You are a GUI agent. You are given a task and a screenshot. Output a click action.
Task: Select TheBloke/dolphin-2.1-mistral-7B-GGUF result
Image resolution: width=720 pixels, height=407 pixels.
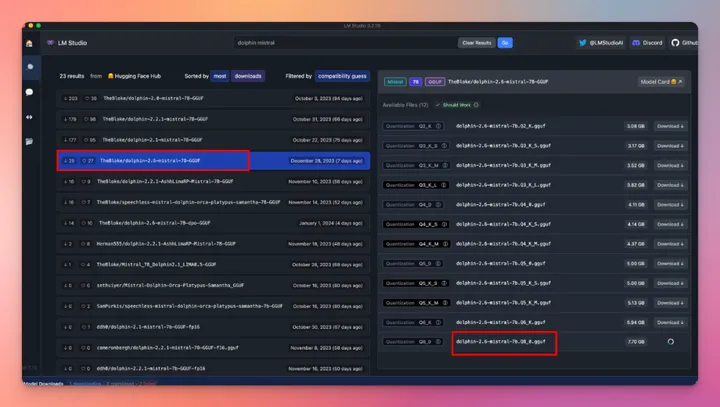coord(213,140)
